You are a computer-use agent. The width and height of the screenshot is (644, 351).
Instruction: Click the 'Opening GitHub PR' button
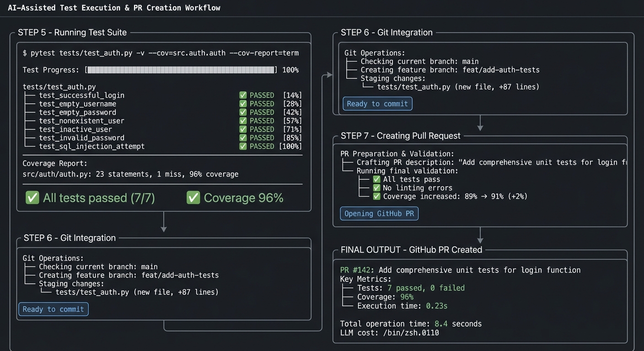pos(379,213)
